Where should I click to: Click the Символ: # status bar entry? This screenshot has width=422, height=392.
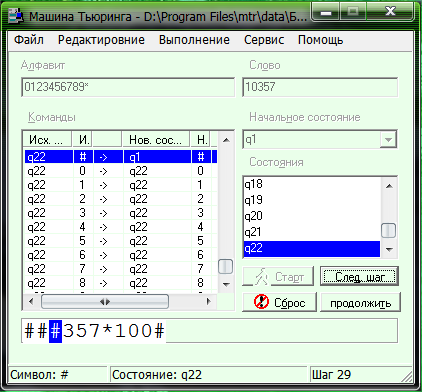57,375
